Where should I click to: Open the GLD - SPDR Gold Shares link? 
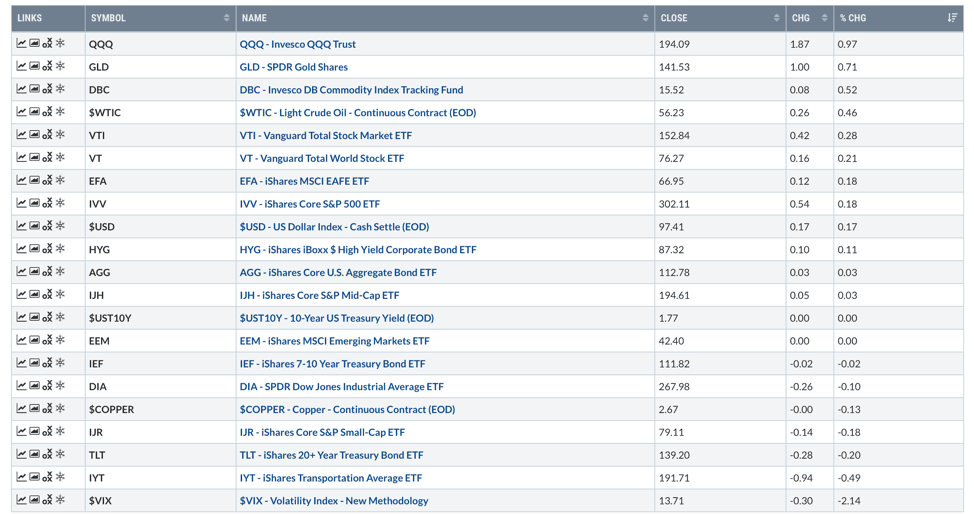(294, 67)
